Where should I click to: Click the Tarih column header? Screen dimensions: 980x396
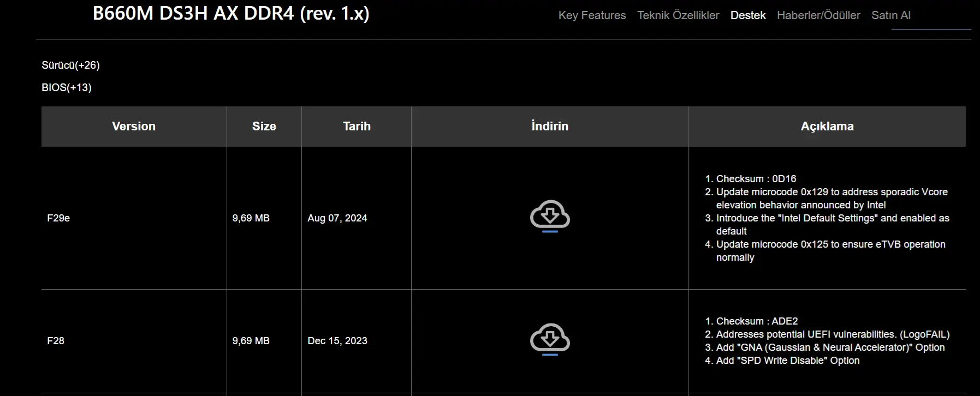357,126
